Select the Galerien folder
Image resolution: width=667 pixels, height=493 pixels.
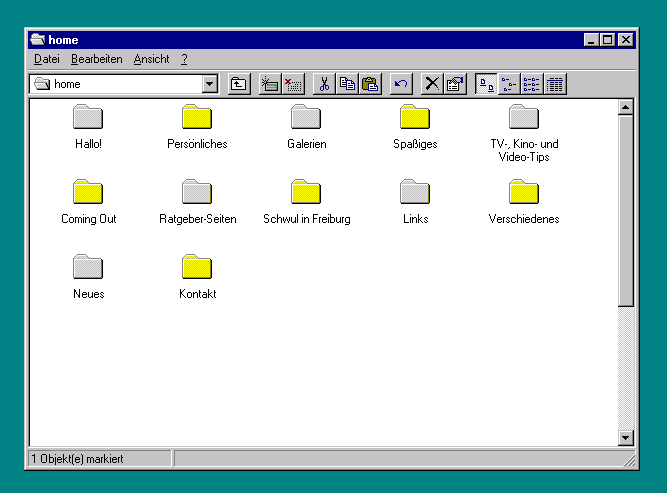pyautogui.click(x=306, y=127)
